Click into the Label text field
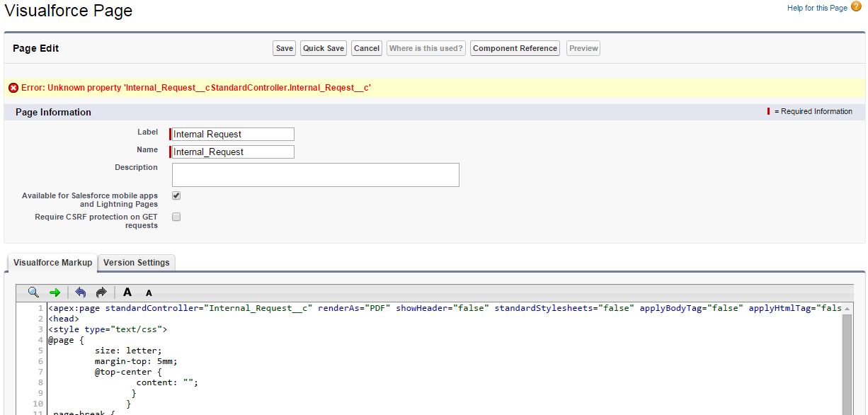This screenshot has height=415, width=868. [233, 135]
